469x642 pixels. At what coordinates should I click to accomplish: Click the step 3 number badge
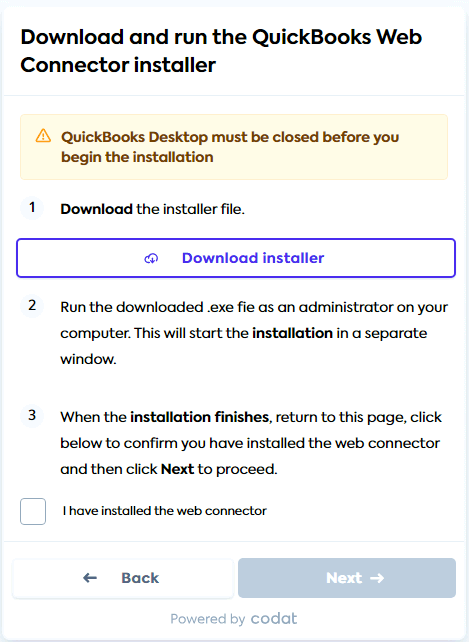point(32,416)
